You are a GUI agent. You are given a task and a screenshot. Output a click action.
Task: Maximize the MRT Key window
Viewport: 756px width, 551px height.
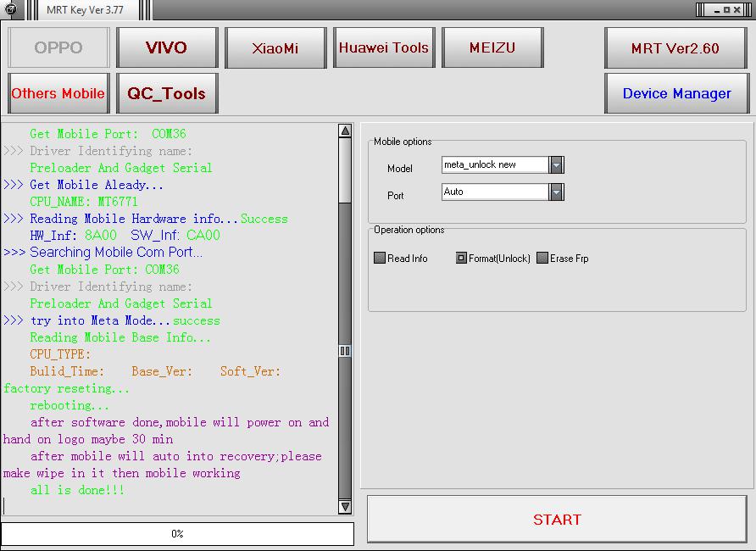(726, 9)
